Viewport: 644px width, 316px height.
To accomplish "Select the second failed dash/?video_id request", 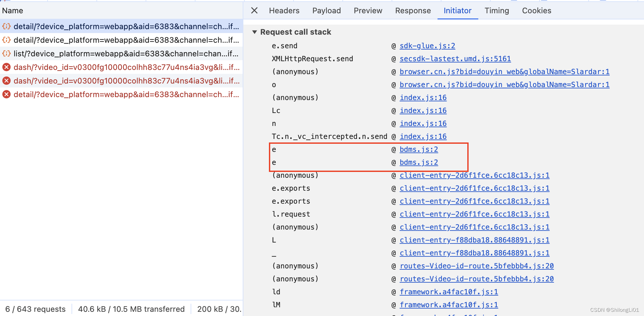I will pos(121,81).
